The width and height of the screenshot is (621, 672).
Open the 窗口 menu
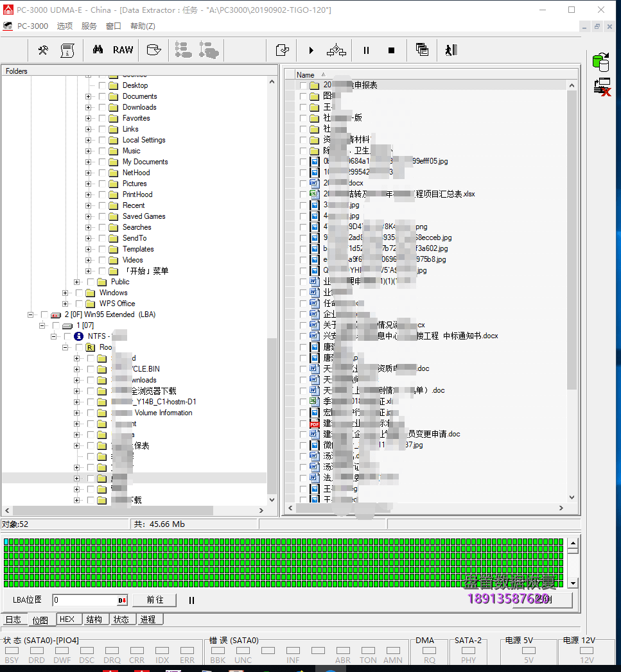(x=114, y=26)
